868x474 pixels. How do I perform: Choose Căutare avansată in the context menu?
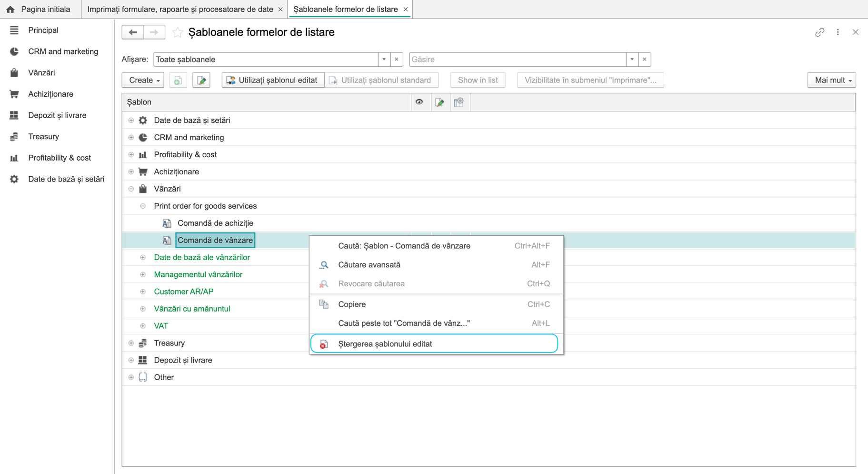[x=436, y=265]
